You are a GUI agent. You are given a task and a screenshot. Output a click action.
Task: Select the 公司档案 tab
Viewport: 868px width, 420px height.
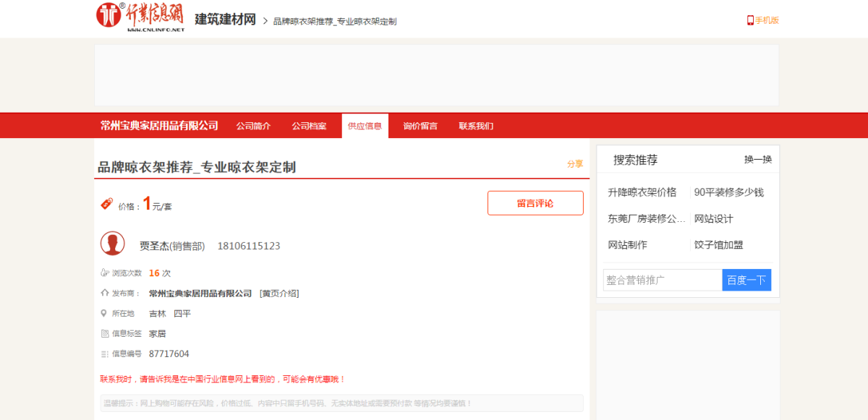[x=309, y=125]
